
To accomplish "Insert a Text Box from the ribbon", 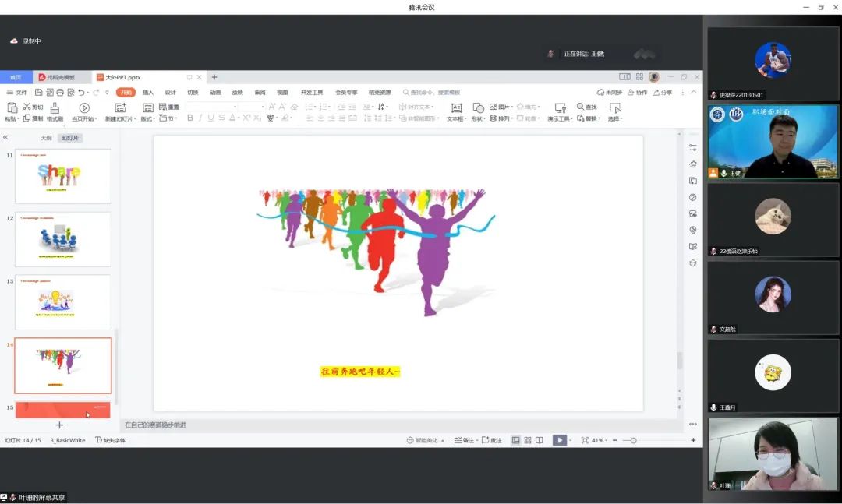I will [456, 108].
